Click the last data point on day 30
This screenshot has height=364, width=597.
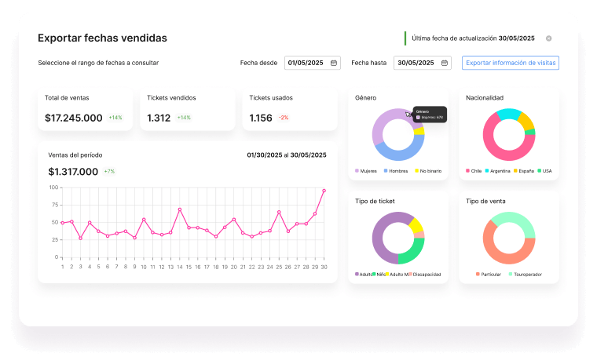click(x=324, y=191)
